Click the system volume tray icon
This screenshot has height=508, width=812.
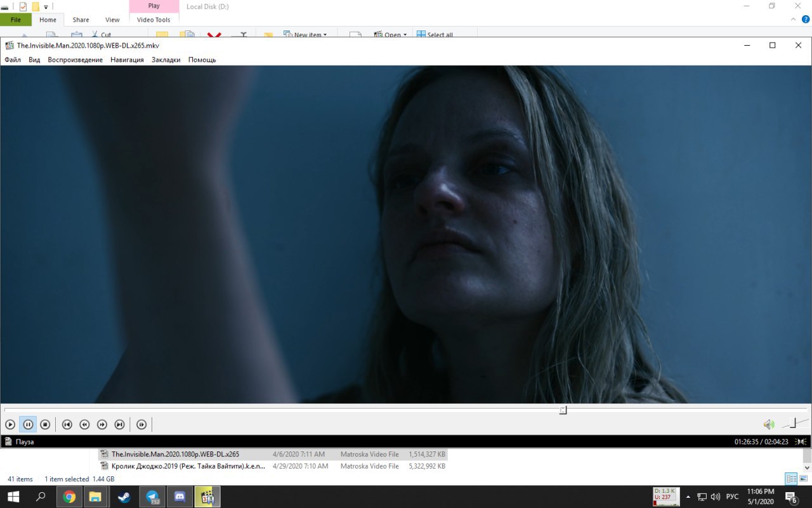(x=716, y=497)
